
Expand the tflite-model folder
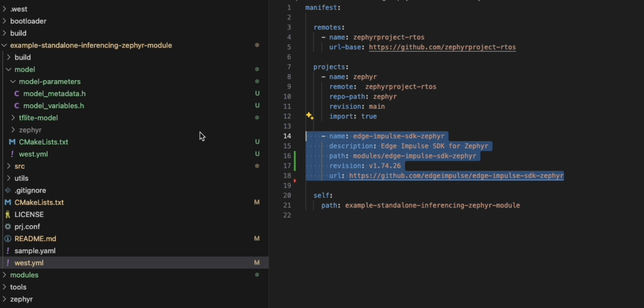[13, 118]
